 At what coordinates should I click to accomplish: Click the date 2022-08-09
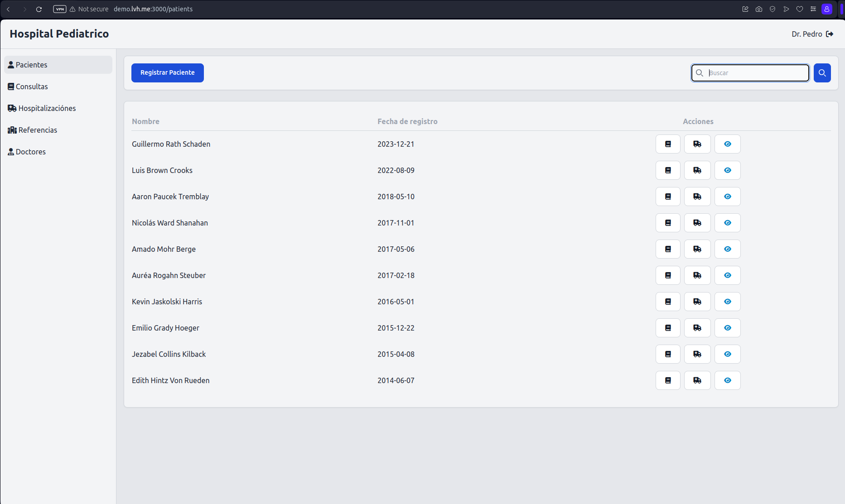click(x=396, y=170)
